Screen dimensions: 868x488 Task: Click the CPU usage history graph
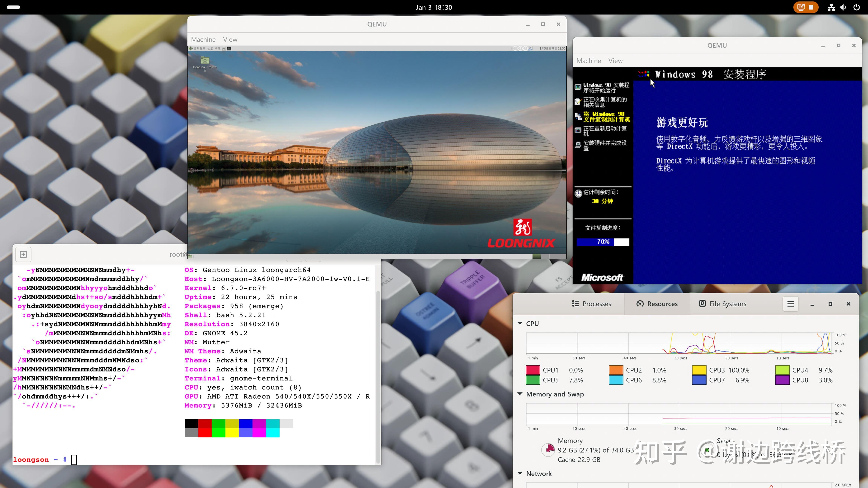(x=679, y=343)
